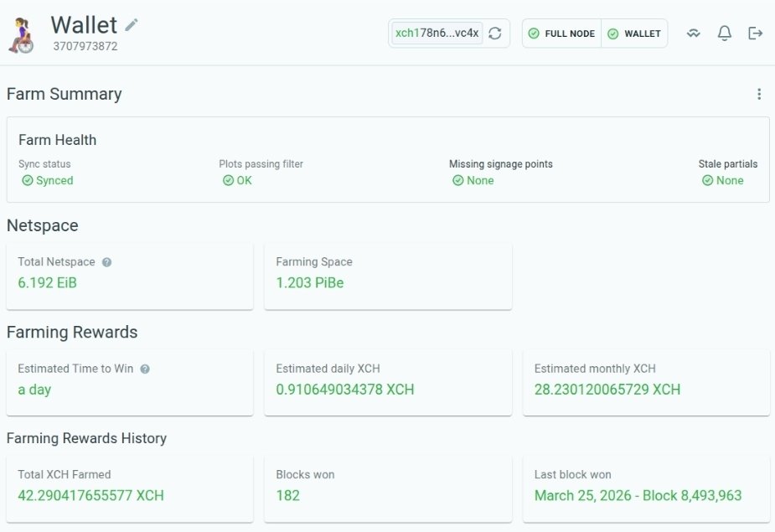Click Estimated Time to Win help icon

coord(145,369)
